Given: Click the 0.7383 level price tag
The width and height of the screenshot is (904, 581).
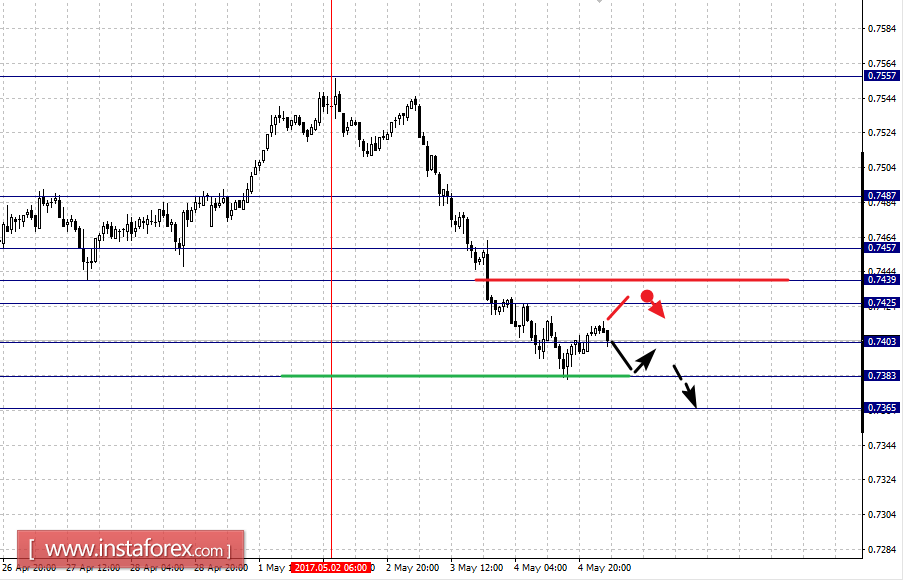Looking at the screenshot, I should tap(882, 376).
